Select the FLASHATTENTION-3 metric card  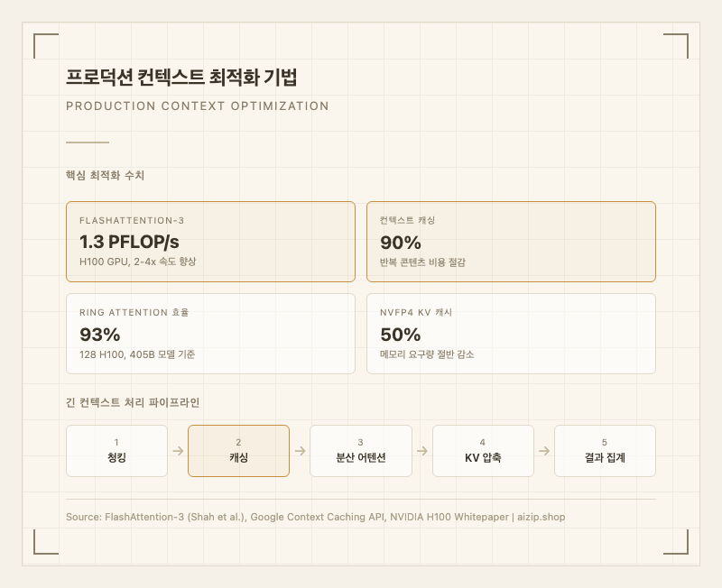[x=210, y=242]
